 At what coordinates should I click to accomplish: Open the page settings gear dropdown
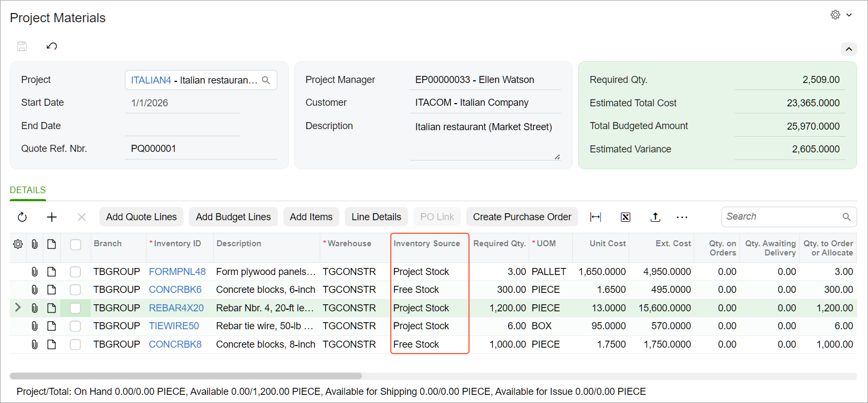tap(841, 15)
